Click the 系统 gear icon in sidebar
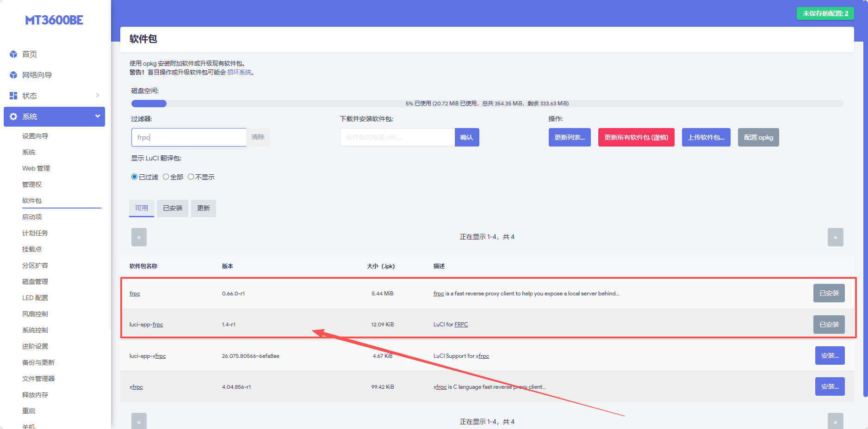This screenshot has height=429, width=868. pyautogui.click(x=13, y=116)
